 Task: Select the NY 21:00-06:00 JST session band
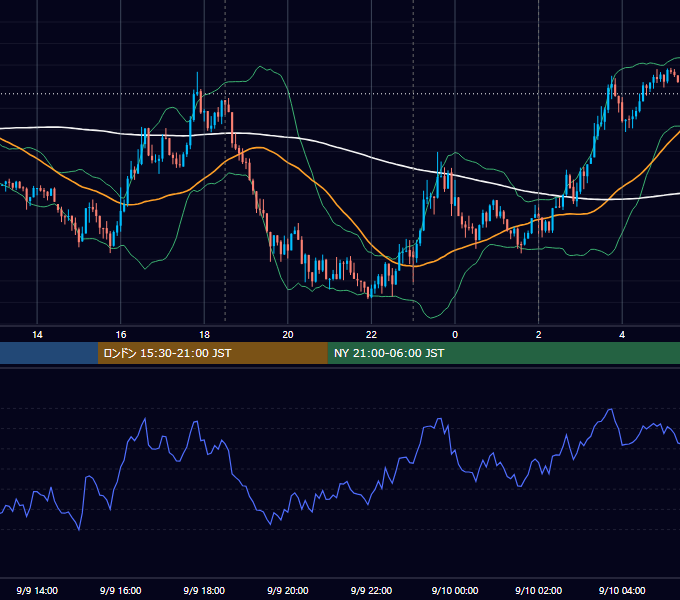pos(503,353)
